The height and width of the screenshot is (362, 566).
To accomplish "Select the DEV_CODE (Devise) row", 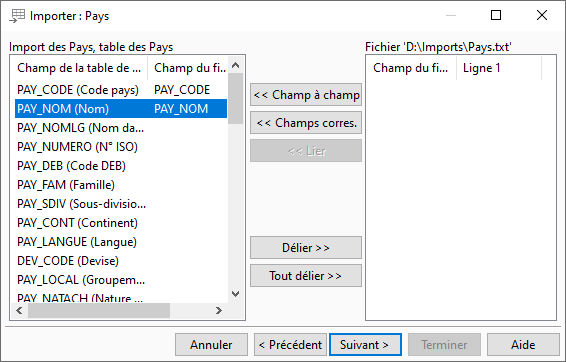I will (x=121, y=261).
